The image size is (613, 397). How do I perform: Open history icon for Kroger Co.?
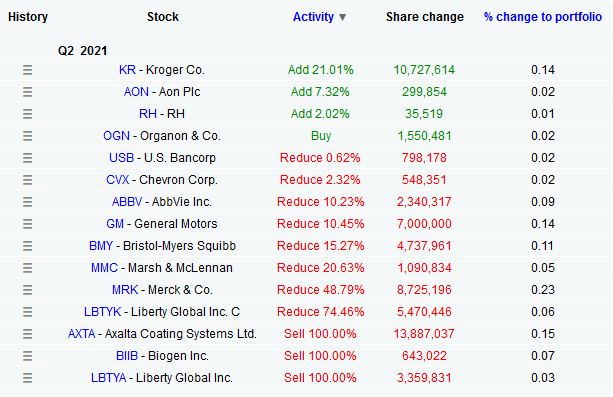pos(27,70)
